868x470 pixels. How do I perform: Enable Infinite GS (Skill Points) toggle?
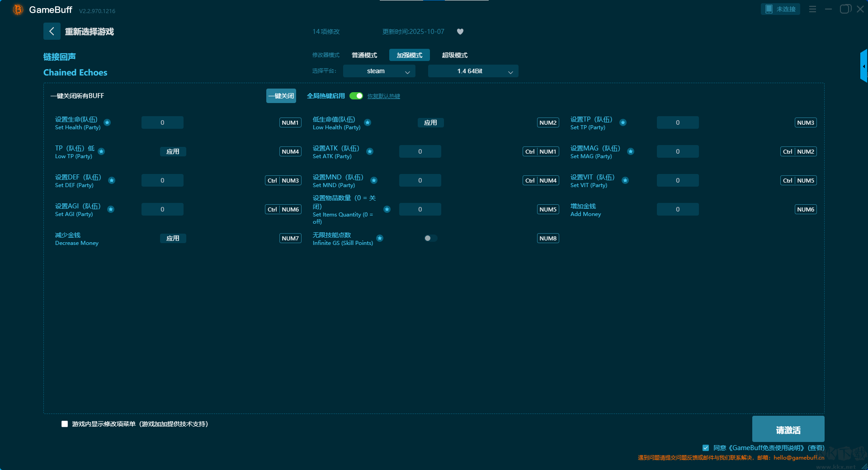click(x=430, y=238)
